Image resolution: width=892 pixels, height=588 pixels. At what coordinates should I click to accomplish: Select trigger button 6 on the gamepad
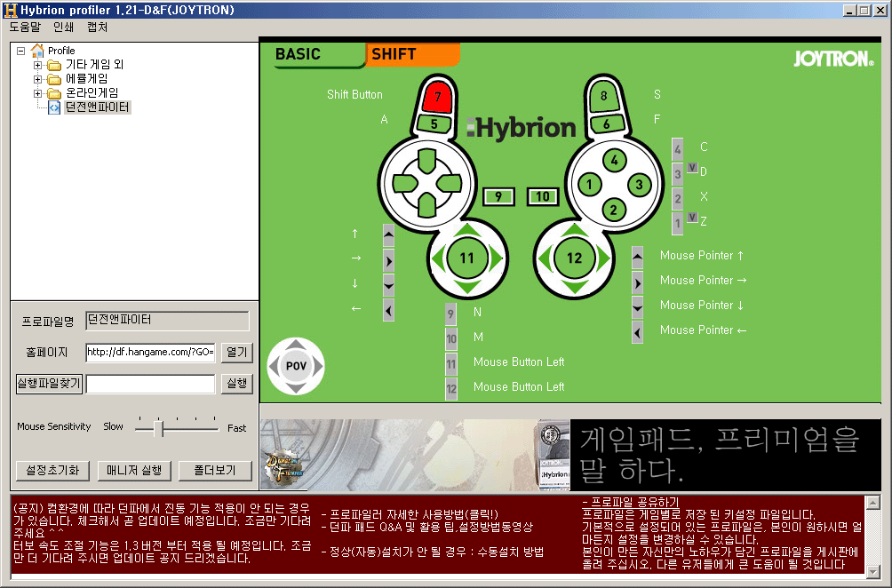click(x=607, y=123)
